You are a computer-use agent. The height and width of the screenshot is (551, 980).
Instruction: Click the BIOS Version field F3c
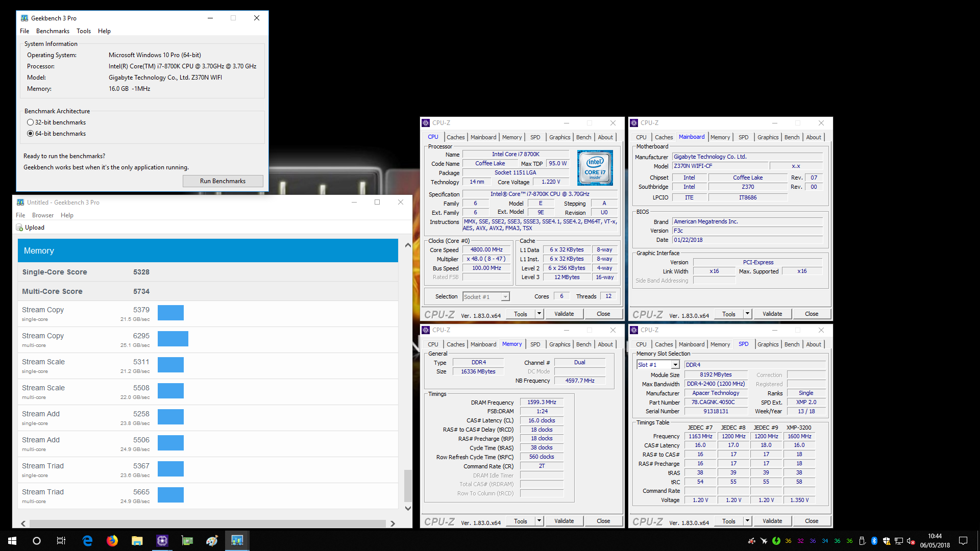(747, 231)
